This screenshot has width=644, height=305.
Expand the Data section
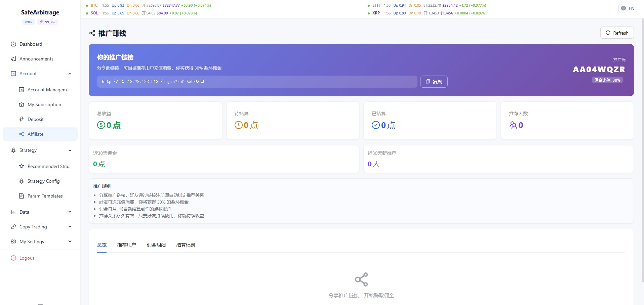click(x=70, y=212)
